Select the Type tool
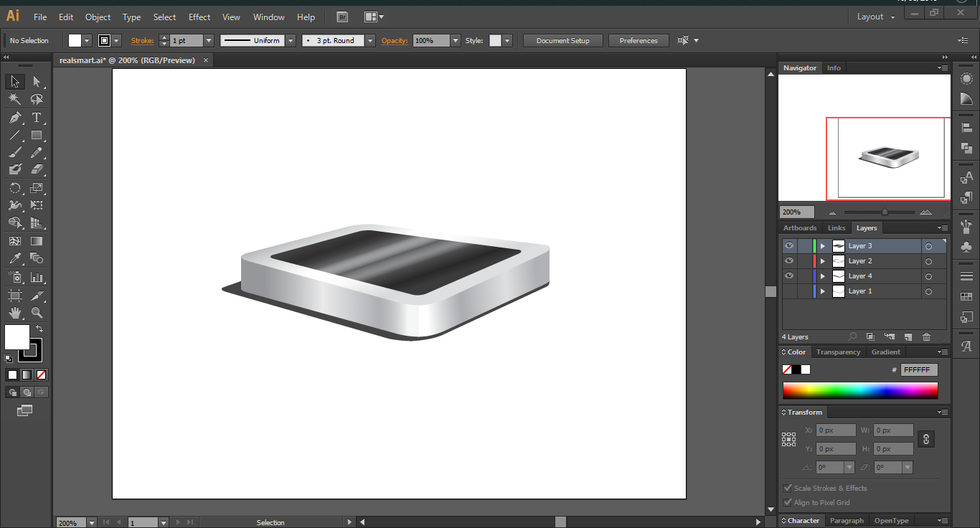Screen dimensions: 980x528 [37, 118]
